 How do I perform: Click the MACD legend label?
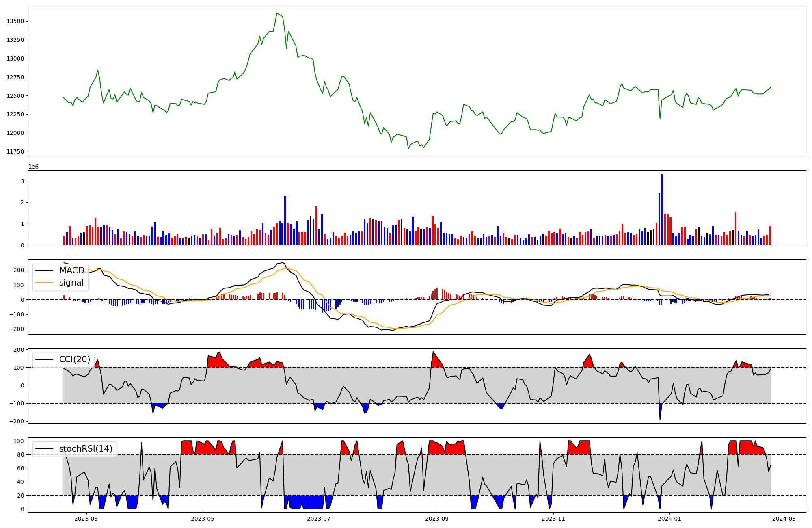[x=71, y=270]
